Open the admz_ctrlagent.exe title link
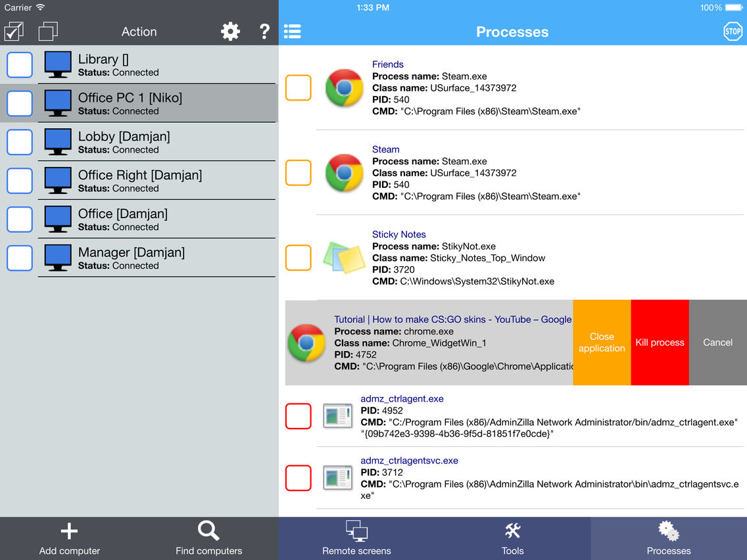The height and width of the screenshot is (560, 747). coord(402,398)
